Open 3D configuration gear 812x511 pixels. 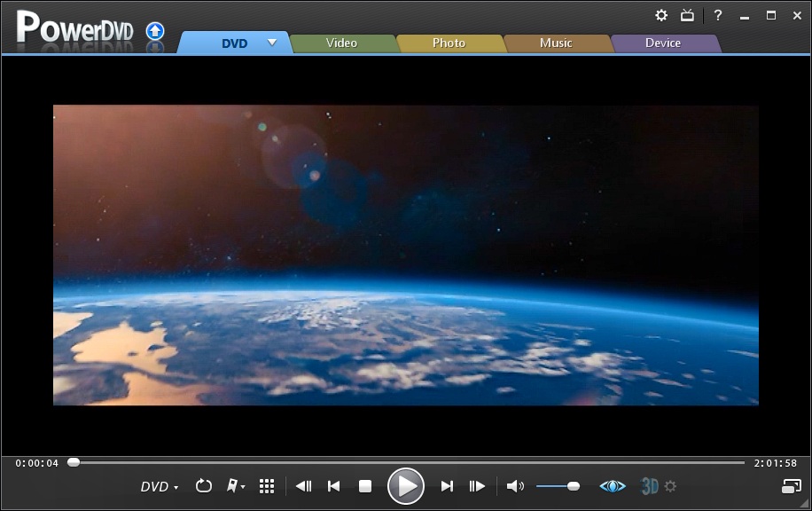670,486
